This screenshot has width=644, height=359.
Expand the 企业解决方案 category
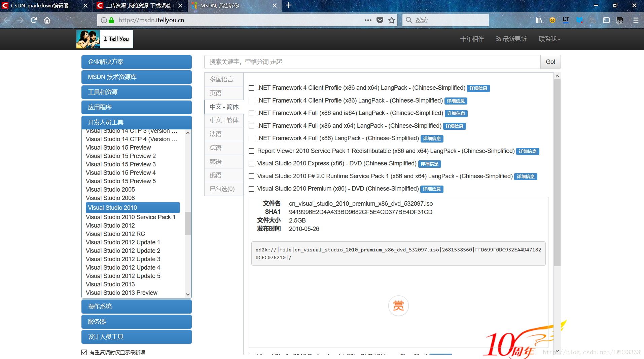pos(137,62)
